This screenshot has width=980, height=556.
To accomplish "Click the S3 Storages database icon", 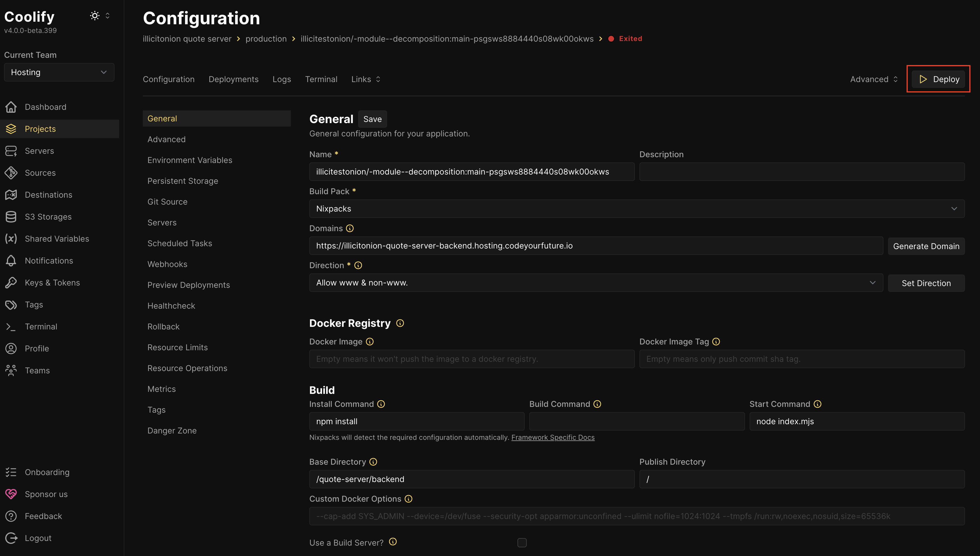I will [11, 216].
